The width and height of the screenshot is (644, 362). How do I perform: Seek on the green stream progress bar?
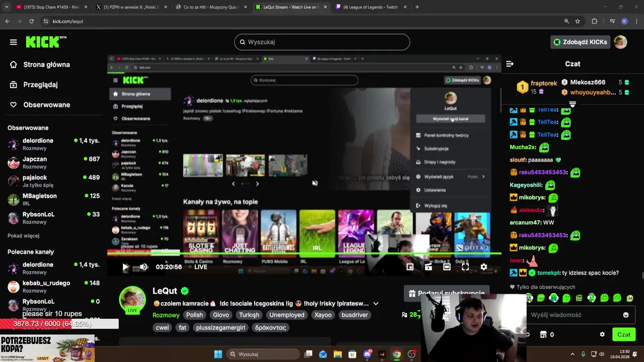point(304,253)
